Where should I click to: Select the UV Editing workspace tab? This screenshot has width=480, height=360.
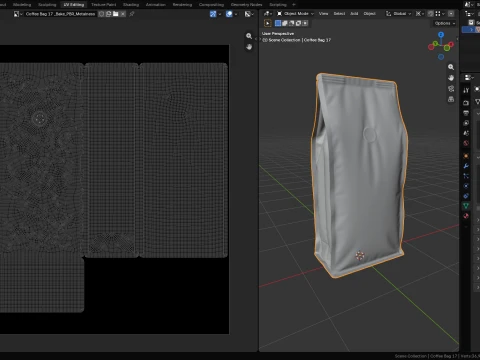click(x=74, y=5)
